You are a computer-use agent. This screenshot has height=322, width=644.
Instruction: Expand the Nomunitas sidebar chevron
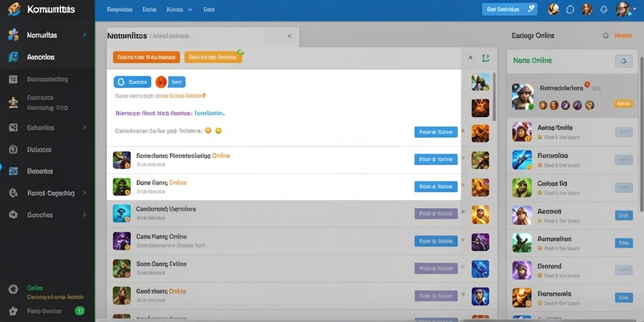coord(85,35)
